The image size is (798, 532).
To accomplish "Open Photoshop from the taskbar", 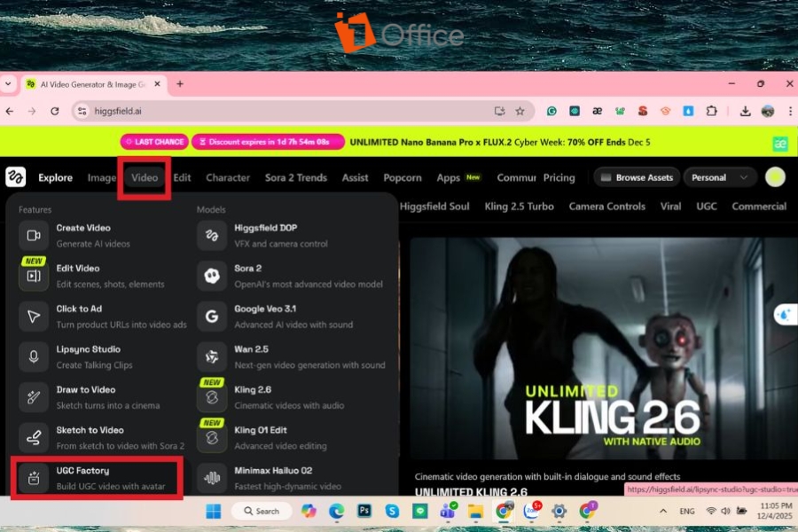I will 364,511.
